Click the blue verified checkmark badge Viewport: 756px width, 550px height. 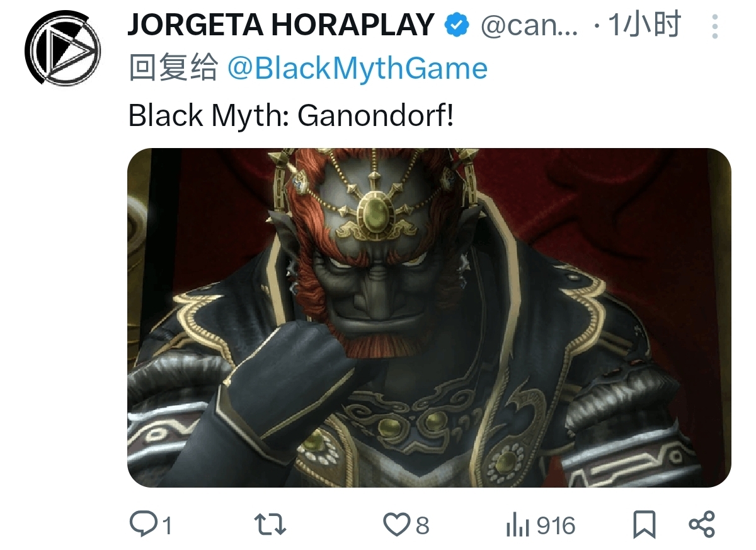457,25
